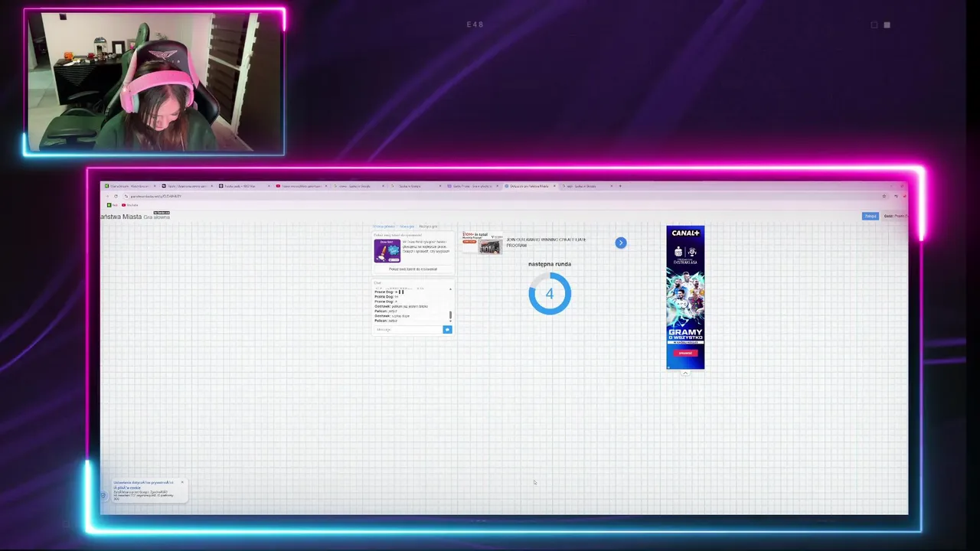Click the Sprawdź button in CANAL+ ad
The height and width of the screenshot is (551, 980).
click(686, 353)
